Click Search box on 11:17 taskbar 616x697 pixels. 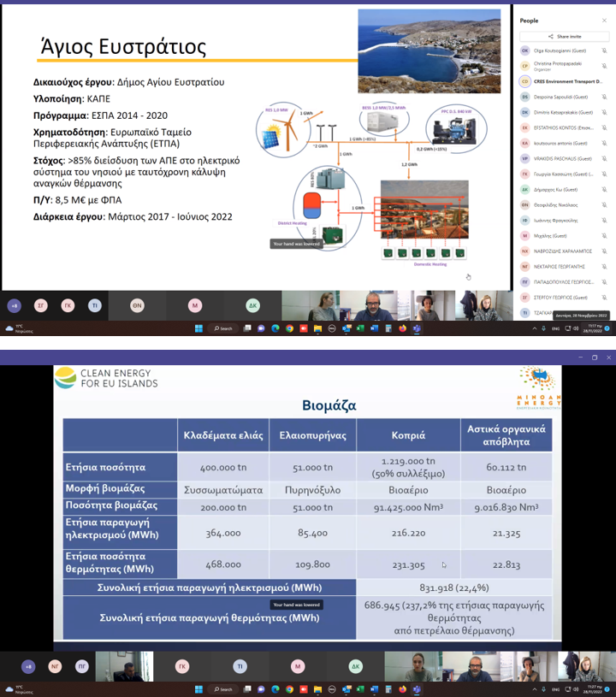click(x=223, y=328)
